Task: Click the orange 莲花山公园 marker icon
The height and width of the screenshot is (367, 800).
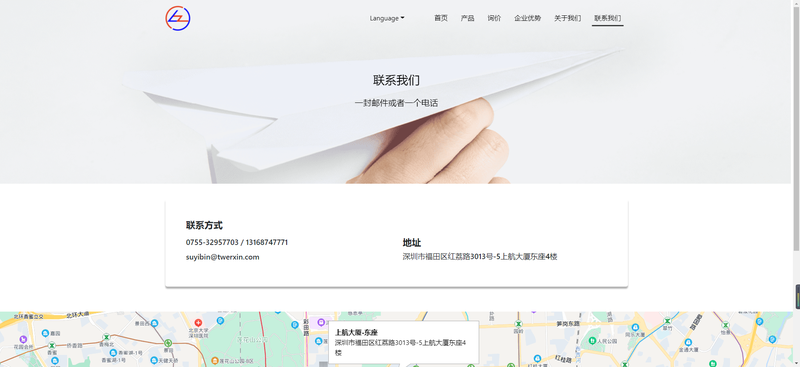Action: click(x=215, y=360)
